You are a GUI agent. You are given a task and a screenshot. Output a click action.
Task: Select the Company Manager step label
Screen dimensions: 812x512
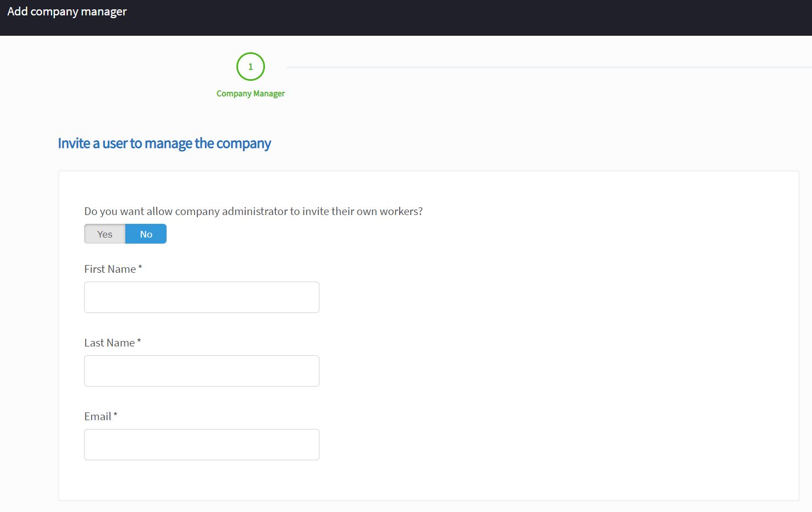pyautogui.click(x=250, y=93)
